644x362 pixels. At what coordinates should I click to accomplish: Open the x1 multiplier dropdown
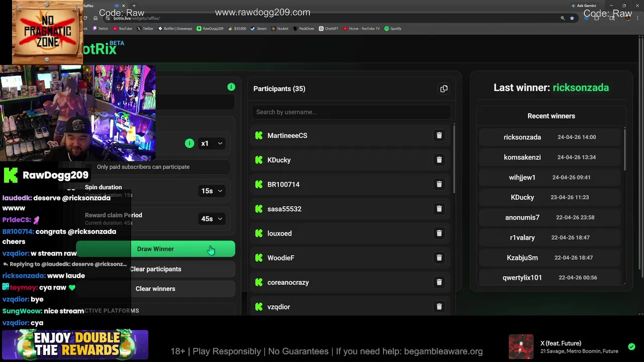click(x=212, y=143)
